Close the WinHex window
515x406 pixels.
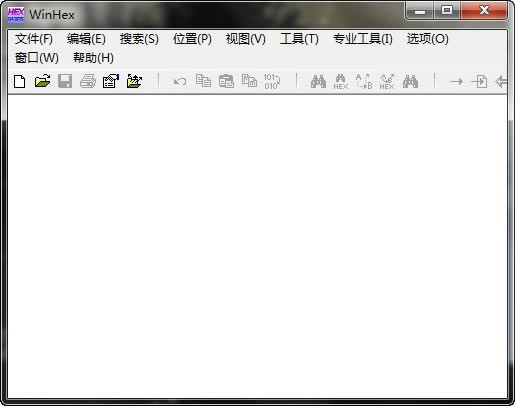pyautogui.click(x=484, y=11)
